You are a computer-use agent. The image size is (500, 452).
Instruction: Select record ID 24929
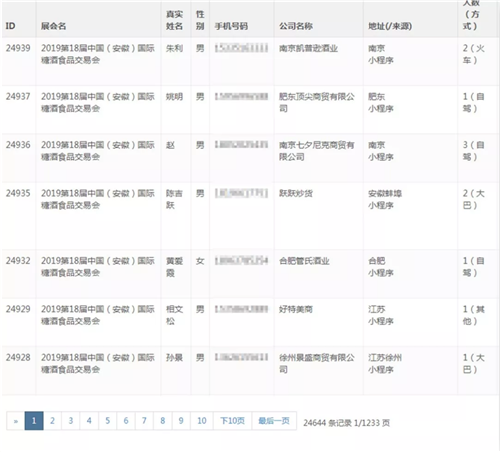tap(18, 309)
